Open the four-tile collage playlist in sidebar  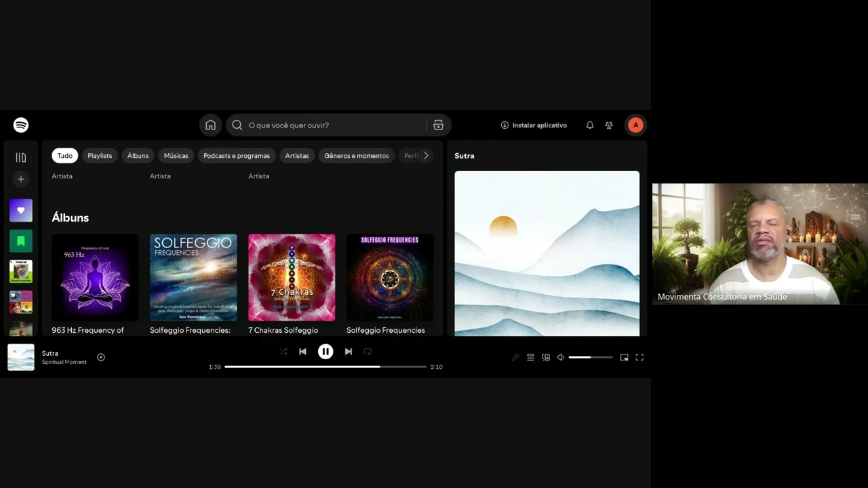point(21,302)
